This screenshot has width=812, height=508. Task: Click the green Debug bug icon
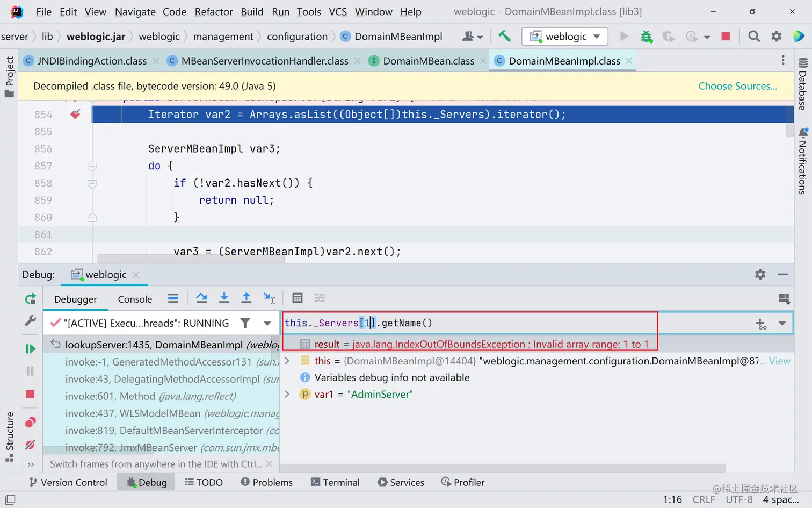646,36
